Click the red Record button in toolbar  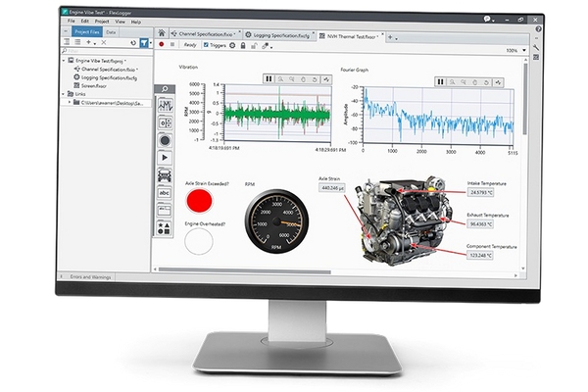(162, 44)
